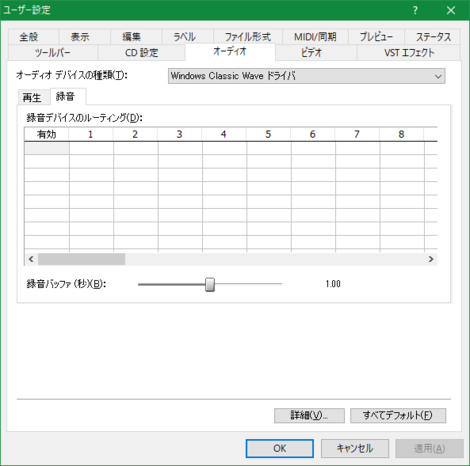The height and width of the screenshot is (466, 470).
Task: Click the horizontal scrollbar thumb in routing table
Action: [81, 259]
